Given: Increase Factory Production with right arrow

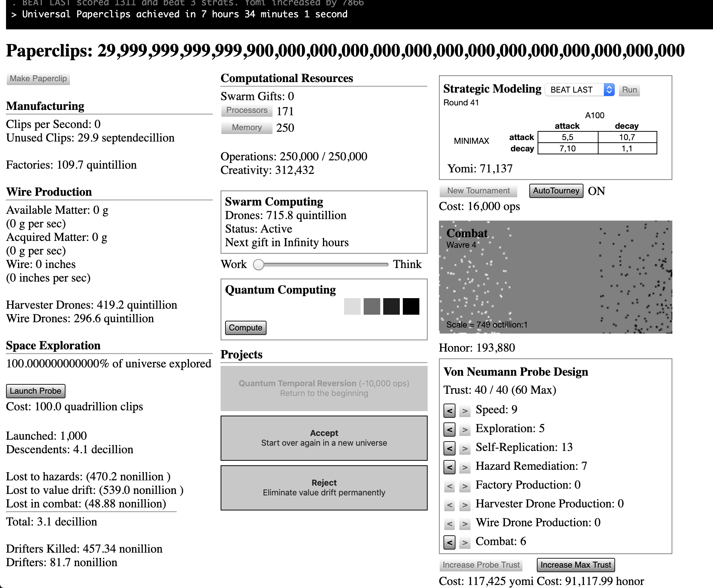Looking at the screenshot, I should tap(465, 486).
